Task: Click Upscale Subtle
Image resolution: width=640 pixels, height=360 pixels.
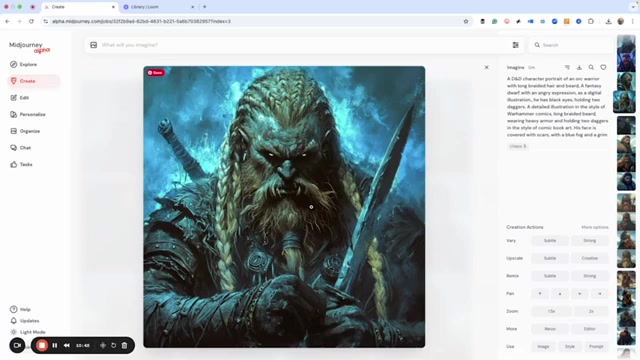Action: (x=550, y=258)
